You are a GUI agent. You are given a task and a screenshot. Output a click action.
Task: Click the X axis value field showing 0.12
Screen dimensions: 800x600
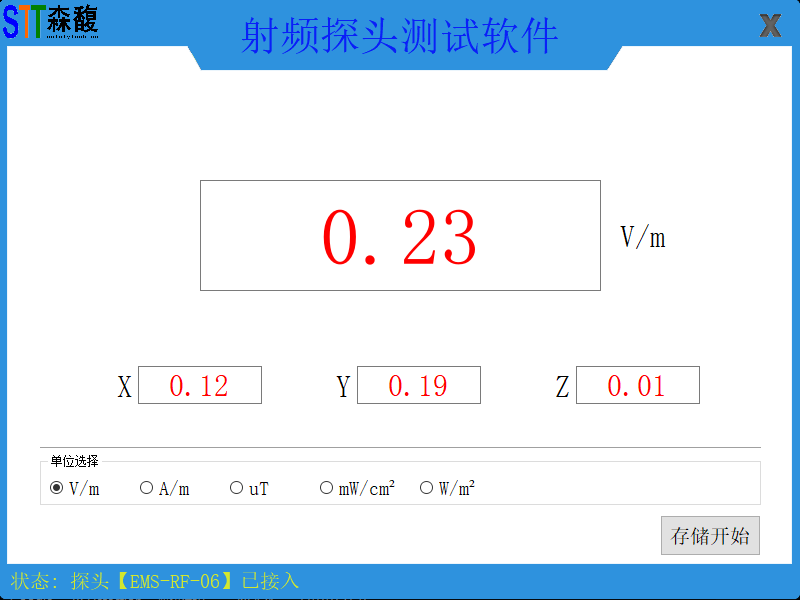pos(200,385)
